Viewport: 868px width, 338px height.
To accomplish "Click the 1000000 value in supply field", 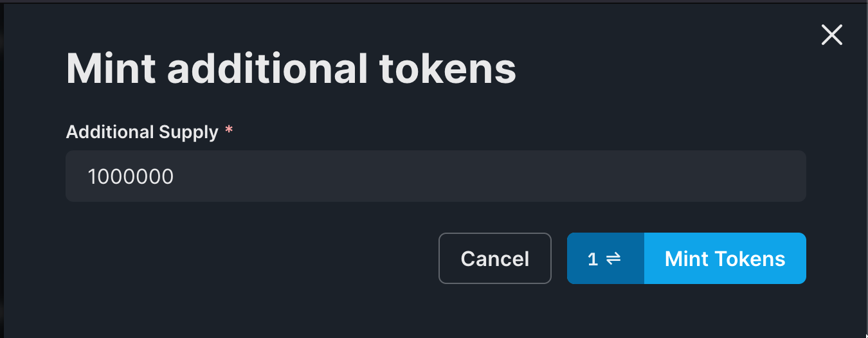I will (131, 176).
